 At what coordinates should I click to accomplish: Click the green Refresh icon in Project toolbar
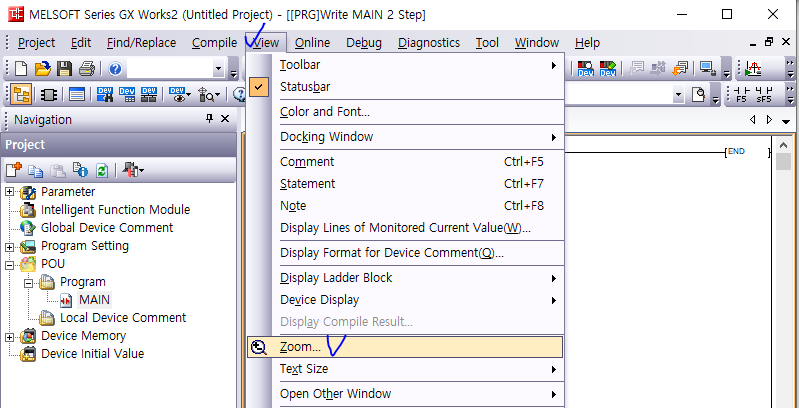(102, 170)
